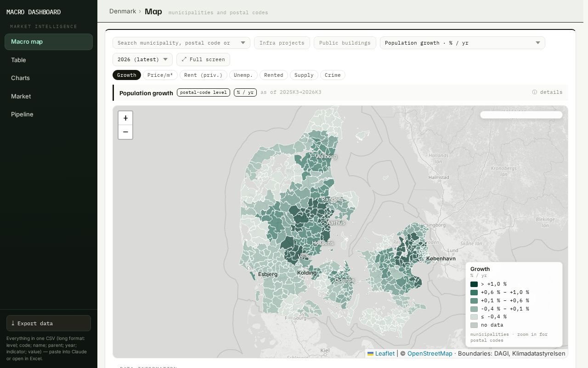Click the details text in header
The height and width of the screenshot is (368, 588).
tap(551, 92)
